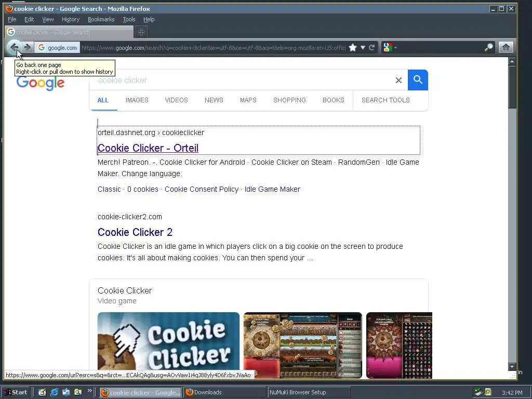The height and width of the screenshot is (399, 532).
Task: Click the Cookie Clicker panel title
Action: (125, 291)
